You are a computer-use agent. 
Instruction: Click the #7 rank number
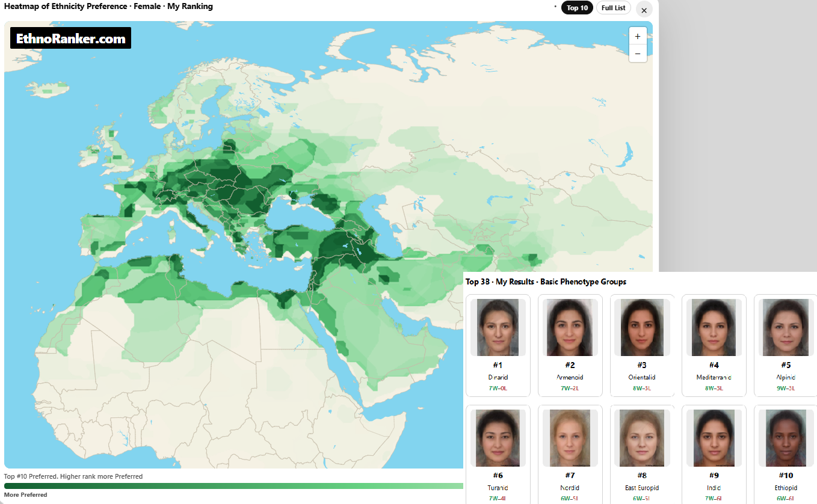click(570, 476)
